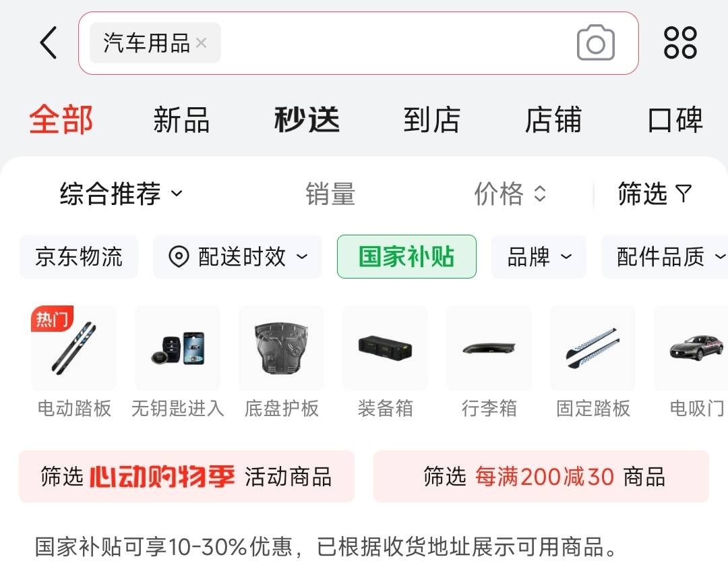Toggle the 国家补贴 filter chip

(406, 256)
